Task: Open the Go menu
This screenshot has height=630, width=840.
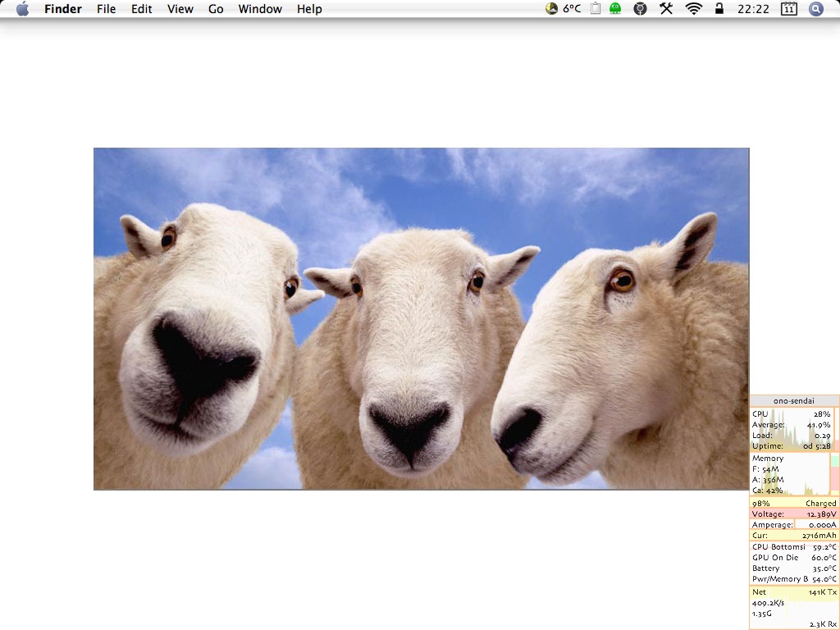Action: (216, 9)
